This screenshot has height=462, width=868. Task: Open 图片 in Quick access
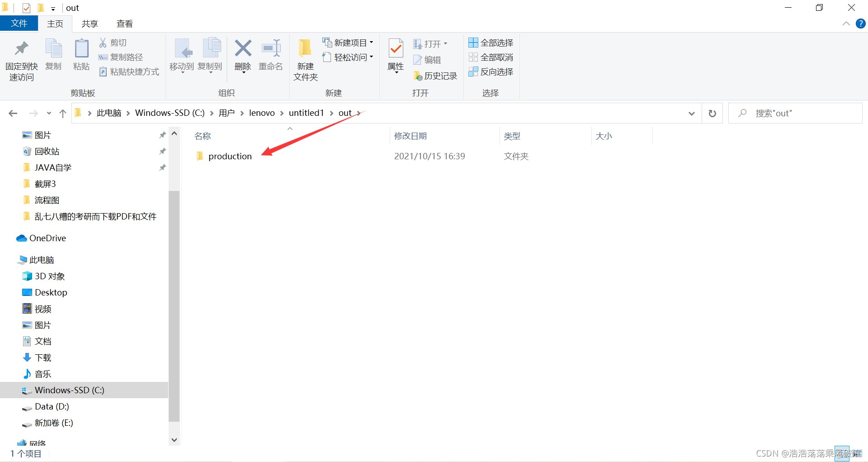click(43, 135)
